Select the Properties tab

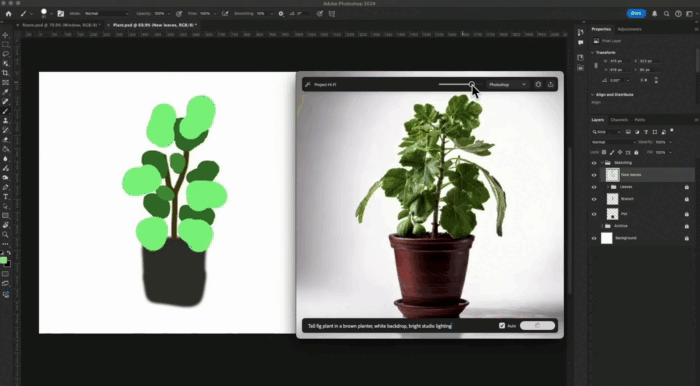coord(601,29)
